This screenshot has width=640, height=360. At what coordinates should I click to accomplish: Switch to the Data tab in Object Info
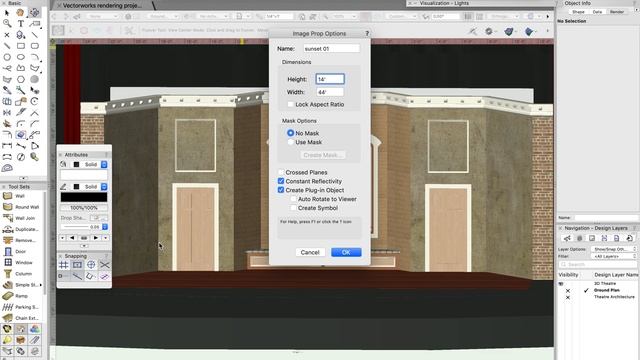coord(597,12)
